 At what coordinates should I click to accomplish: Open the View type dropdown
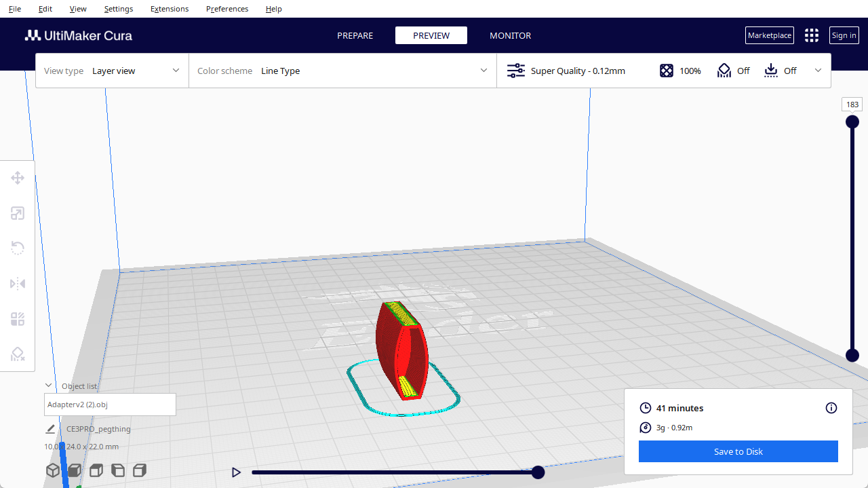pos(112,71)
